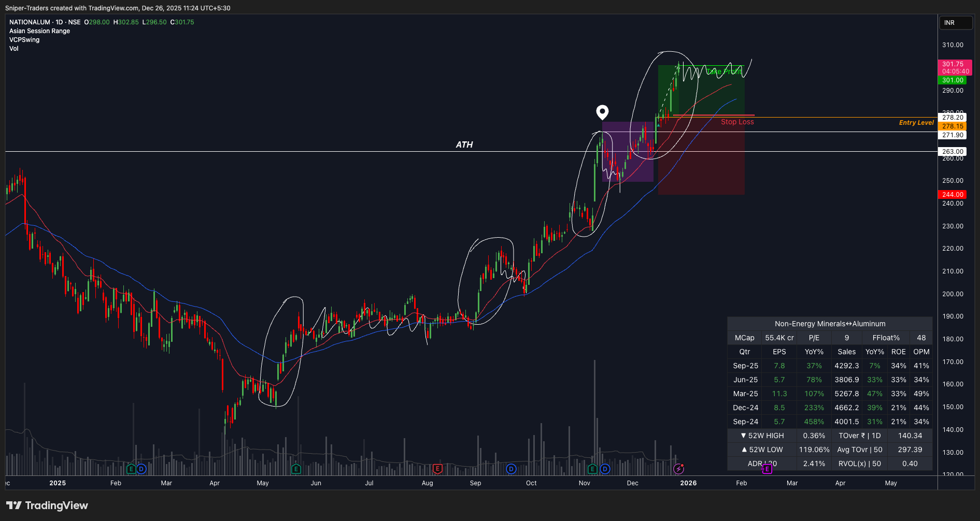
Task: Click blue dividend D marker before October
Action: click(x=512, y=469)
